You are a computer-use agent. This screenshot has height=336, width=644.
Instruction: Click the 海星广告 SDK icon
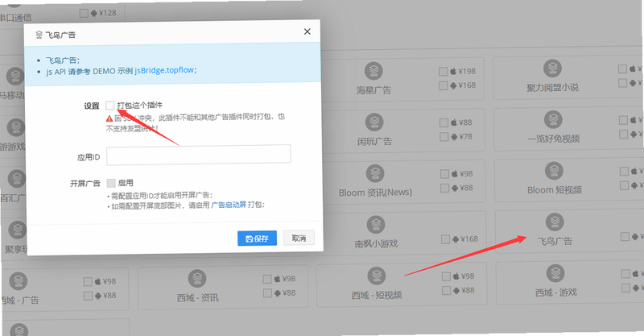374,71
